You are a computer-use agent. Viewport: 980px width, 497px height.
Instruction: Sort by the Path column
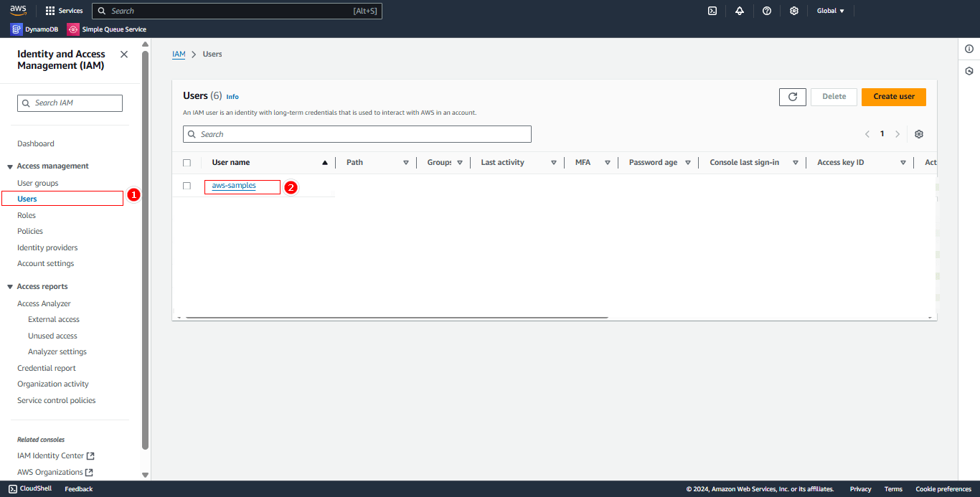click(406, 163)
